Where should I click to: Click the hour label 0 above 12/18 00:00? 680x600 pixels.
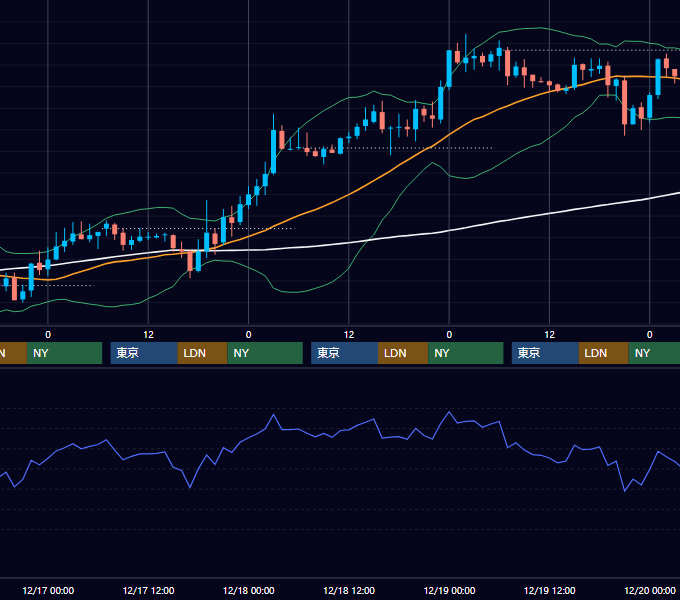tap(248, 335)
